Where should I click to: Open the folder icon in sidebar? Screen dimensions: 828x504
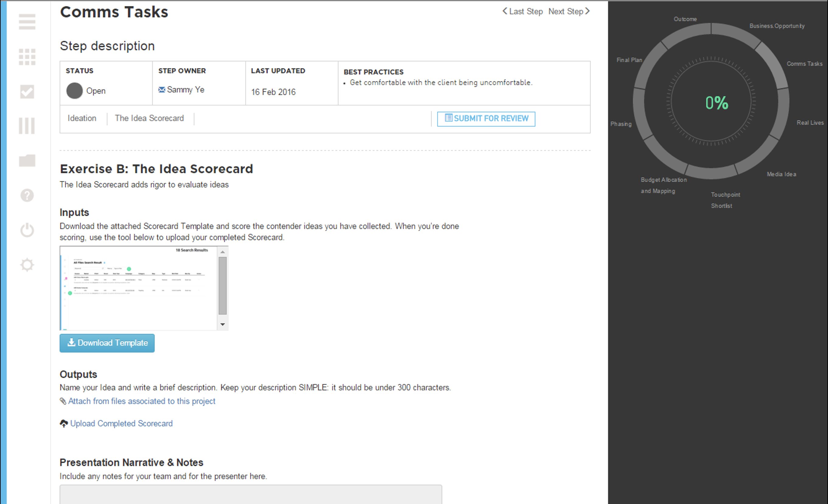(27, 161)
